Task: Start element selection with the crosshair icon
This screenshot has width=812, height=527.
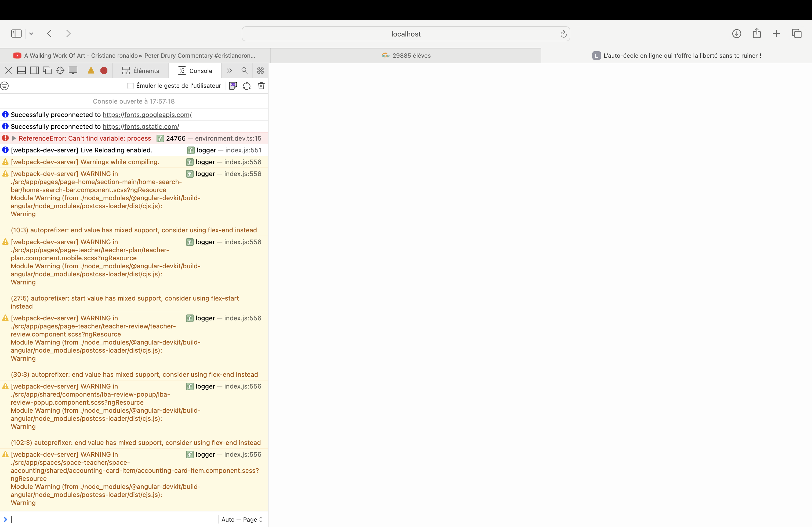Action: coord(60,71)
